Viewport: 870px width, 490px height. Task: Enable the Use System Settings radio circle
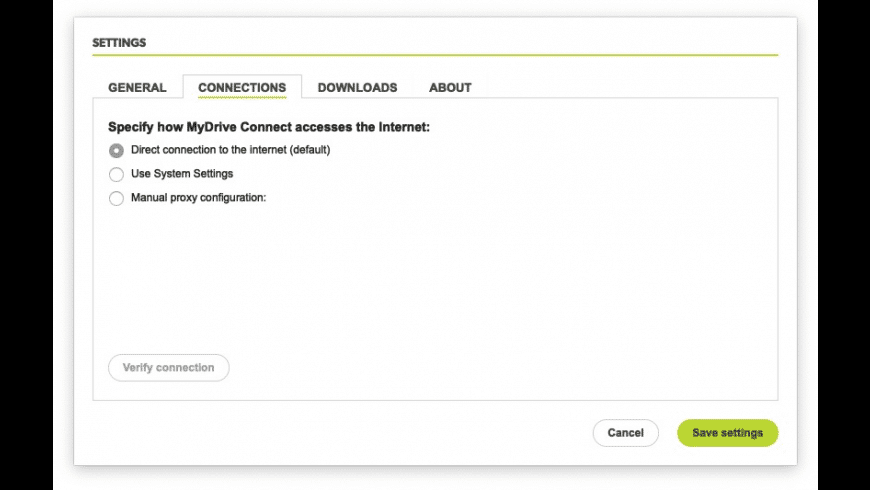(x=116, y=174)
